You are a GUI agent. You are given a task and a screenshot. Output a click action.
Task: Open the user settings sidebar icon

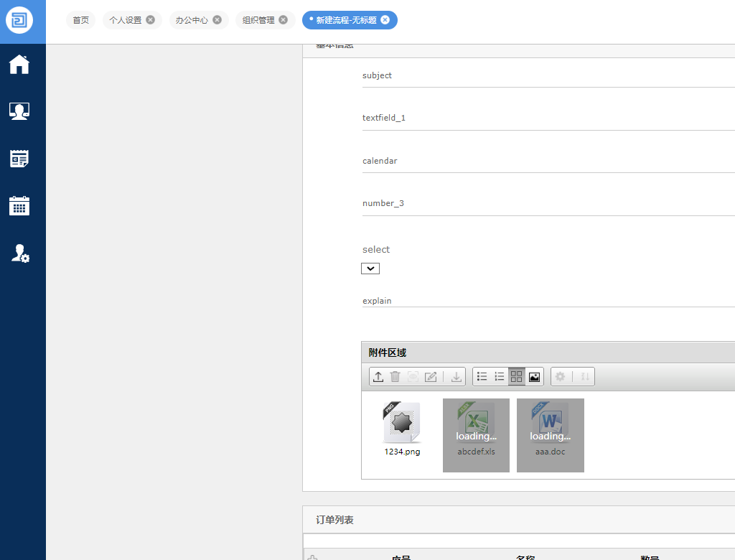click(19, 253)
